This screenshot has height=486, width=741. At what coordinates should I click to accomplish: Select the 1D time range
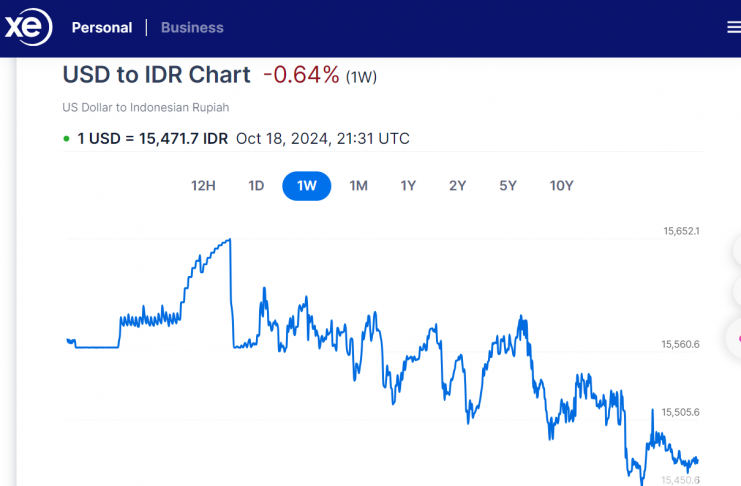pos(256,186)
